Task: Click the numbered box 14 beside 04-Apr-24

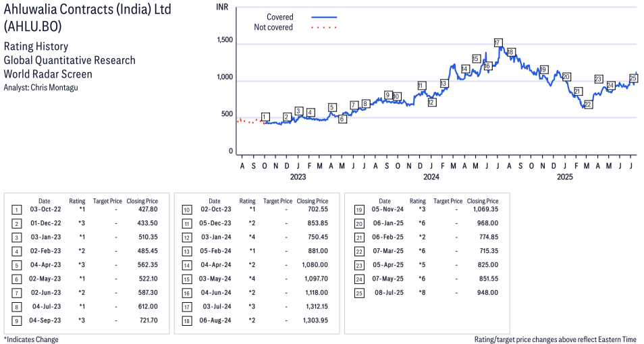Action: click(x=187, y=266)
